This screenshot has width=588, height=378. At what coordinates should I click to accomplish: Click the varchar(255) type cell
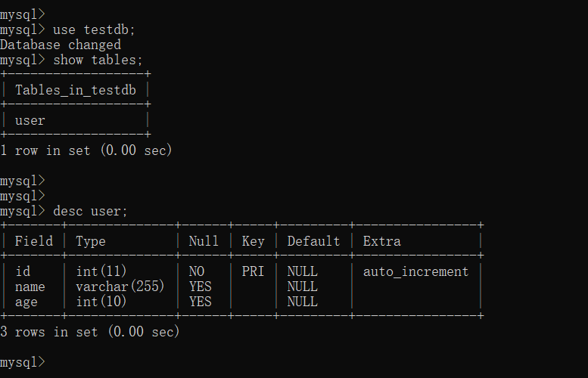120,287
